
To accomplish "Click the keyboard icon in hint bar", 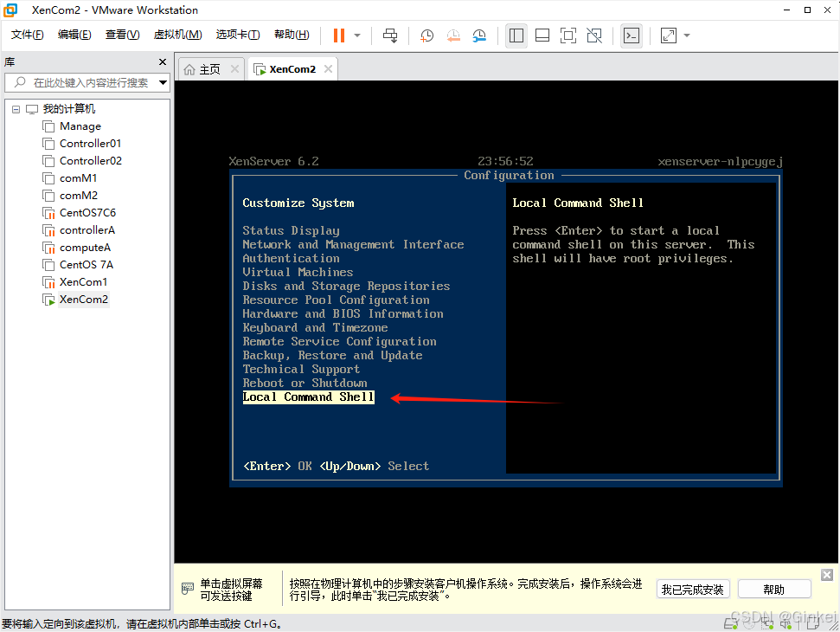I will [x=188, y=589].
